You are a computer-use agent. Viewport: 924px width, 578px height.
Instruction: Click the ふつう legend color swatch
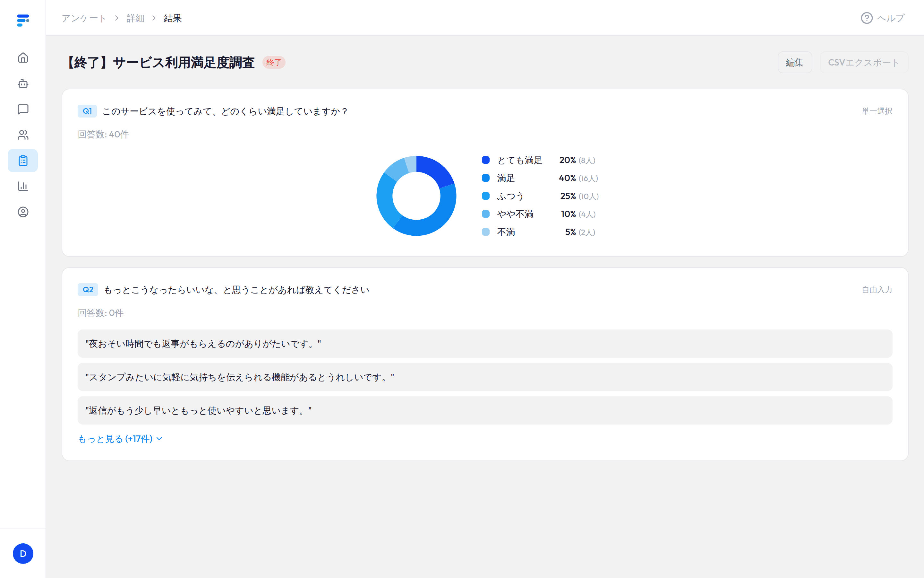click(486, 196)
